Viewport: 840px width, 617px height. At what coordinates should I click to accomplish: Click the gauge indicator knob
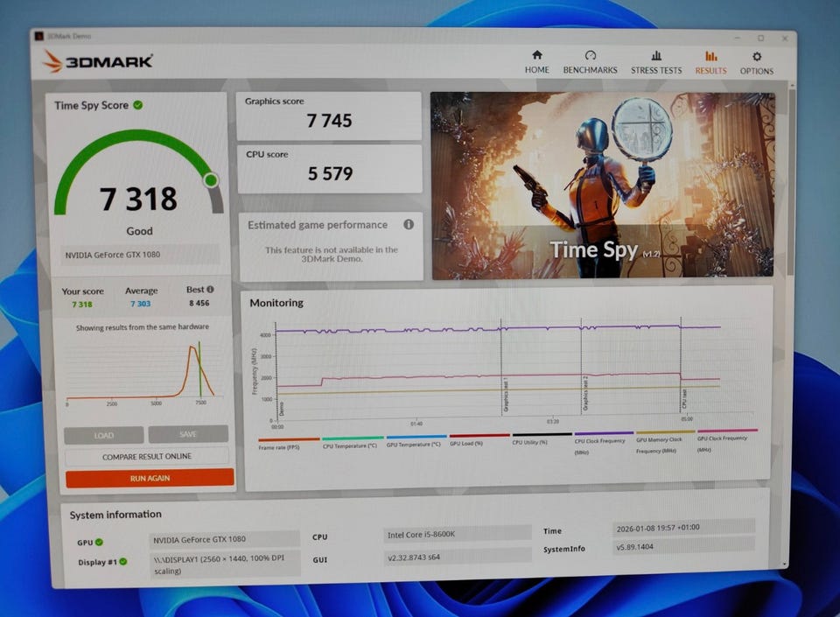click(x=211, y=180)
